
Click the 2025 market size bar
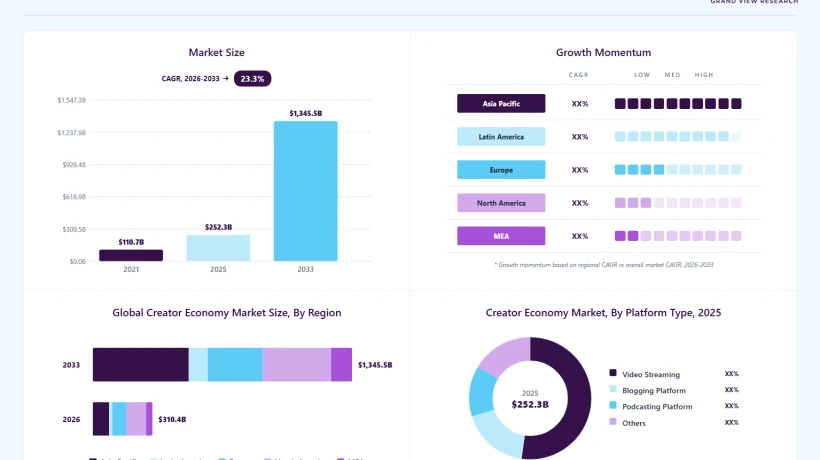(x=218, y=248)
